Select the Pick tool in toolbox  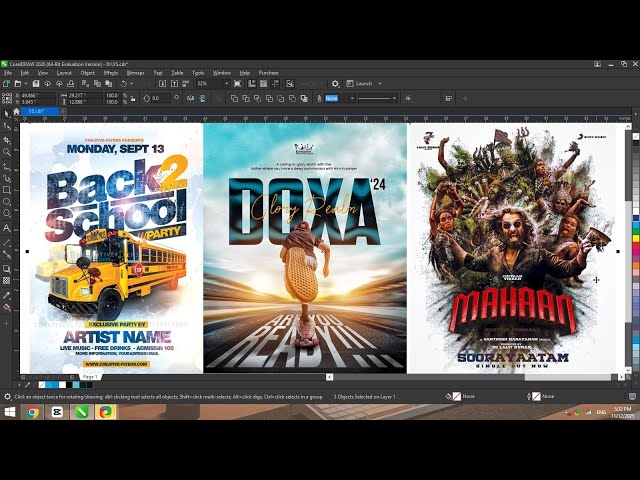tap(7, 114)
